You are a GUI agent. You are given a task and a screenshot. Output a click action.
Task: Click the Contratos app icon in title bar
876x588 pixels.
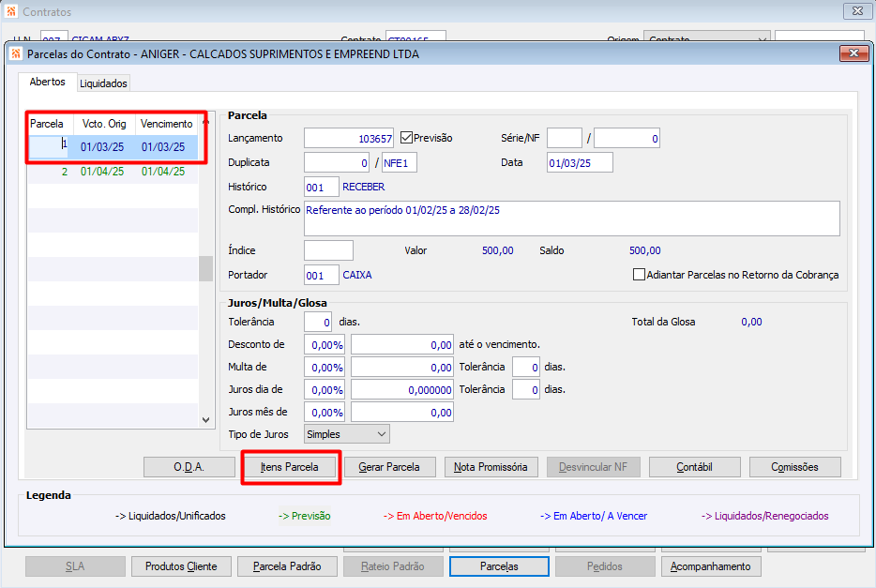11,11
